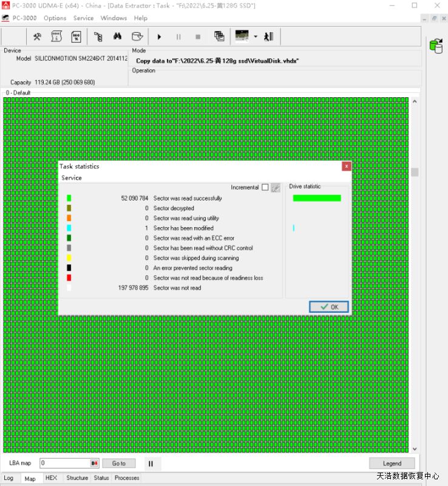Click the exit running figure icon
Viewport: 448px width, 486px height.
coord(268,36)
